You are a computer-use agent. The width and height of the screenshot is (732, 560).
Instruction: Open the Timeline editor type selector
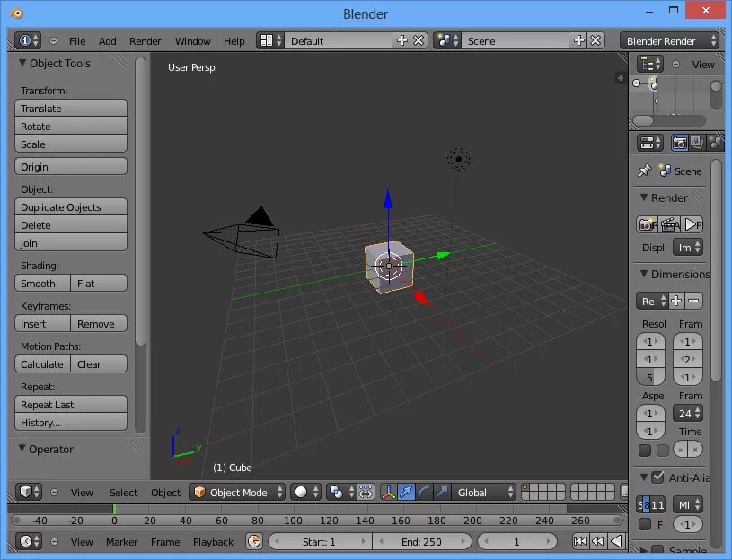[x=29, y=541]
